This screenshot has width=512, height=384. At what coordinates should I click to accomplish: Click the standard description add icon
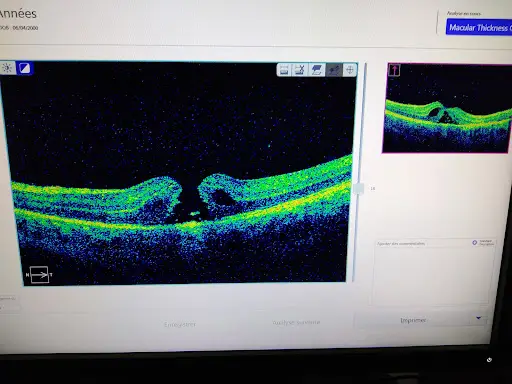[475, 243]
